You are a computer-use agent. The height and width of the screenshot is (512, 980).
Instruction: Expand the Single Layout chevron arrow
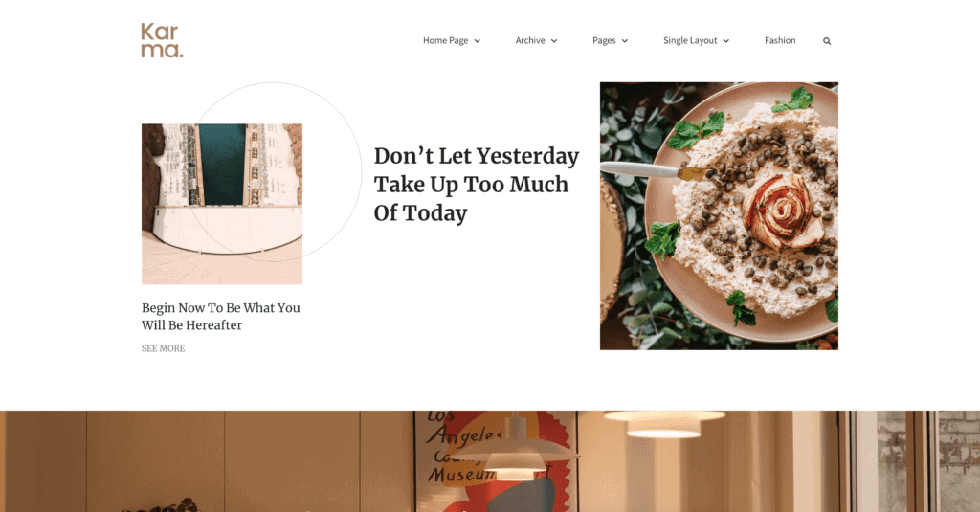726,41
